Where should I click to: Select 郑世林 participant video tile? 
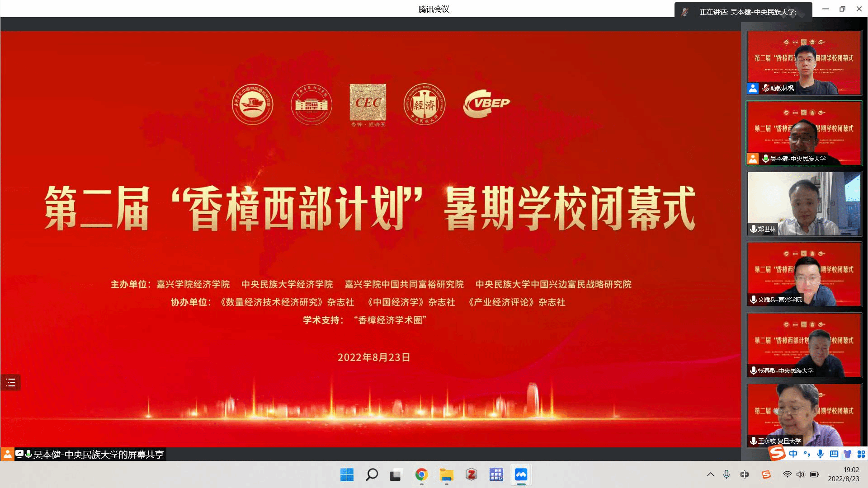point(804,203)
